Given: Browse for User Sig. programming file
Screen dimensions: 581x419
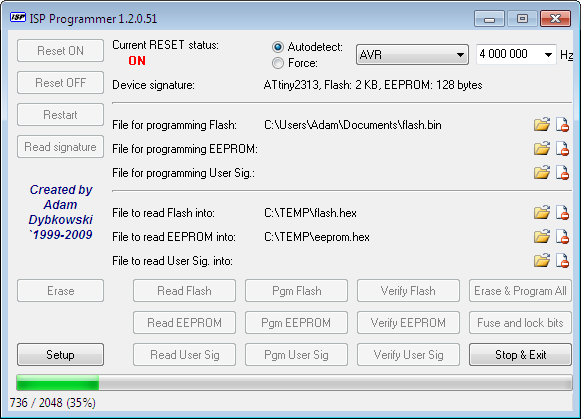Looking at the screenshot, I should click(x=542, y=173).
